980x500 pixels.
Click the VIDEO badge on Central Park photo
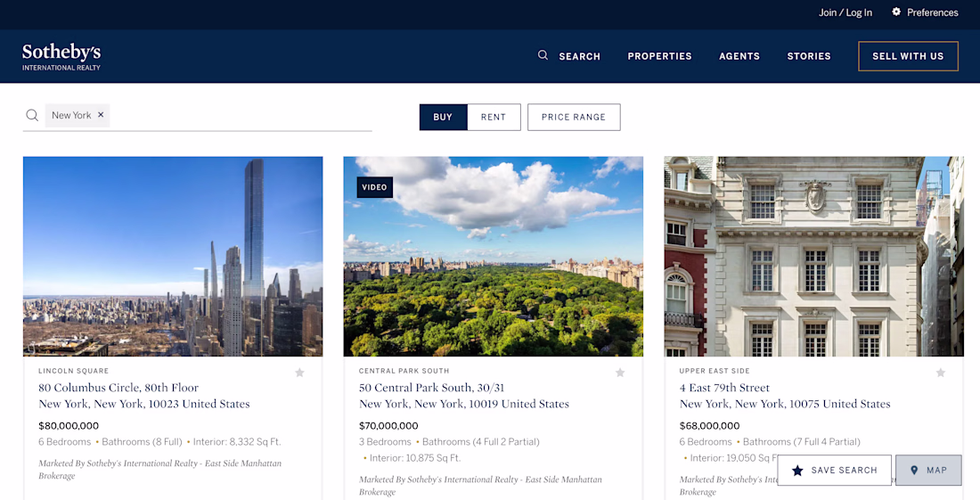pos(374,187)
